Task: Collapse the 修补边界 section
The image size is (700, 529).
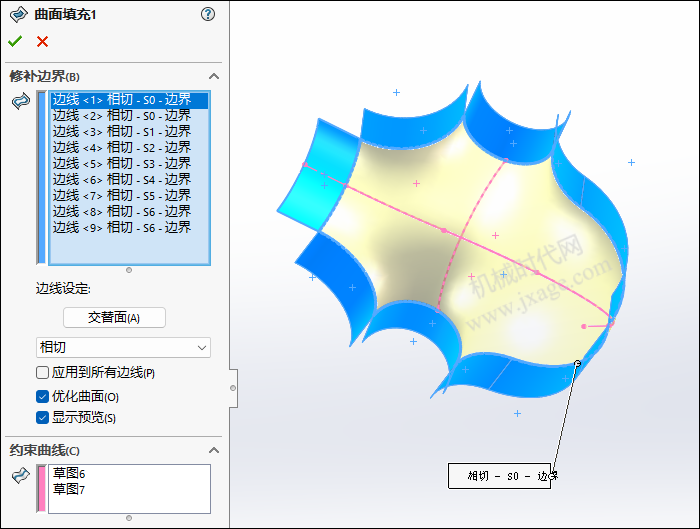Action: point(214,76)
